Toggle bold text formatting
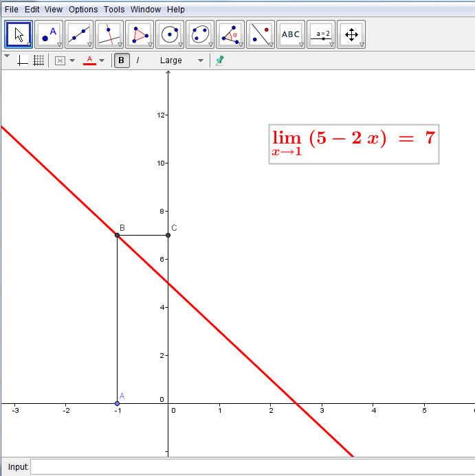Screen dimensions: 475x476 click(x=122, y=60)
